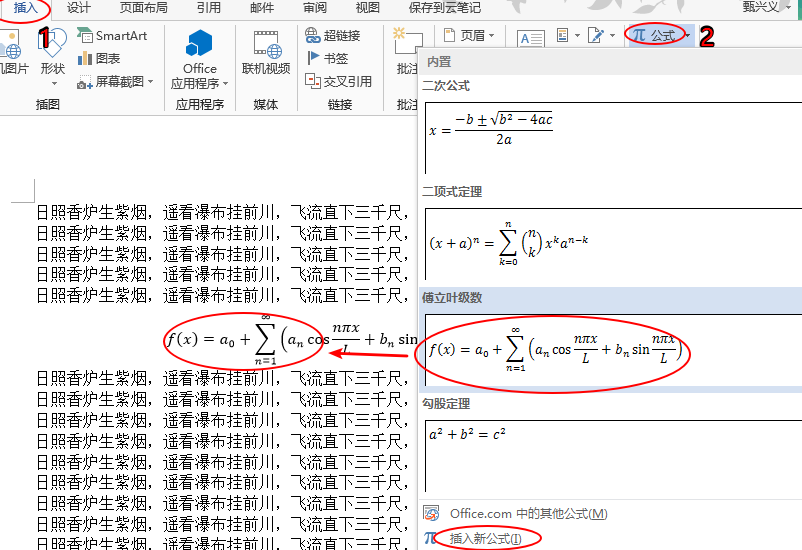
Task: Expand the 屏幕截图 screenshot dropdown
Action: 150,82
